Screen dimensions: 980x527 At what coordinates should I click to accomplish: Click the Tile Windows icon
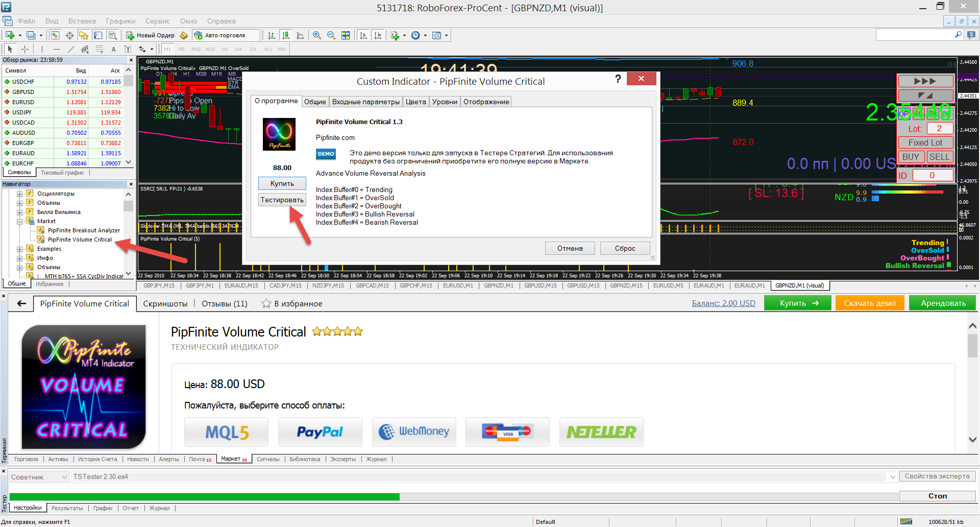[346, 35]
